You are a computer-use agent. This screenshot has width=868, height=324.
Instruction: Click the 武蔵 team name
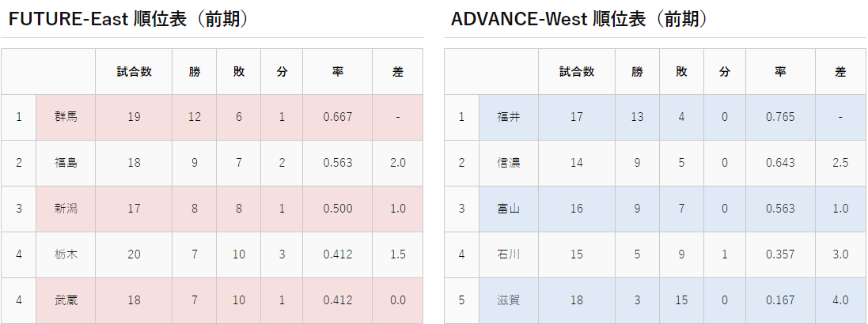(66, 300)
